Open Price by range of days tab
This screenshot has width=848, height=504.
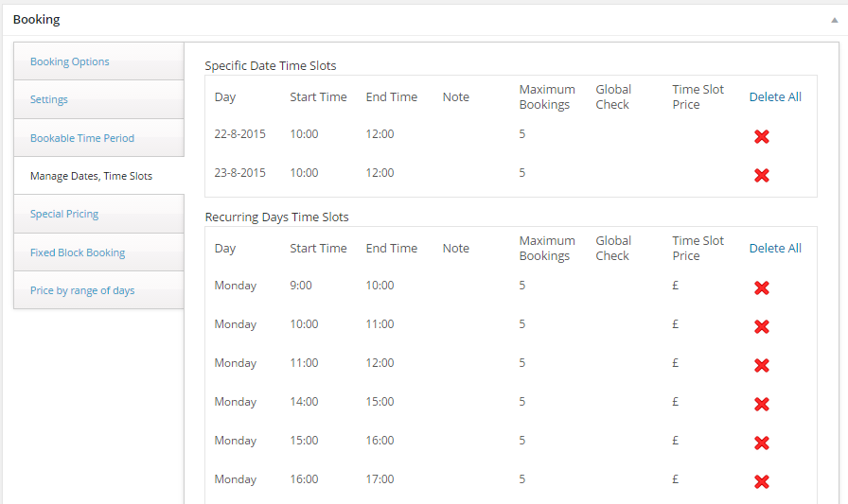pos(82,290)
